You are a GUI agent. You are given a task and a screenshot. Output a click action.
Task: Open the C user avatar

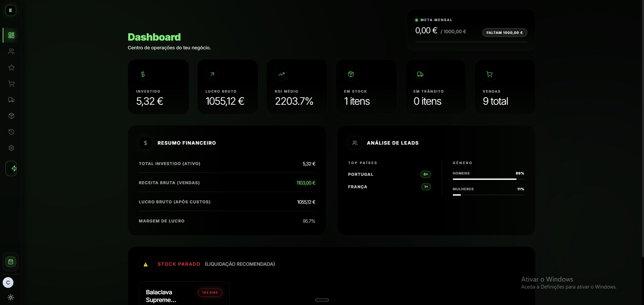pos(8,283)
